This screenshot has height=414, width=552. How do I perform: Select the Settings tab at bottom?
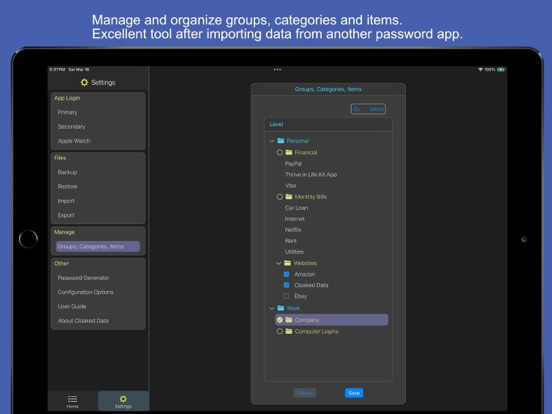click(x=123, y=401)
